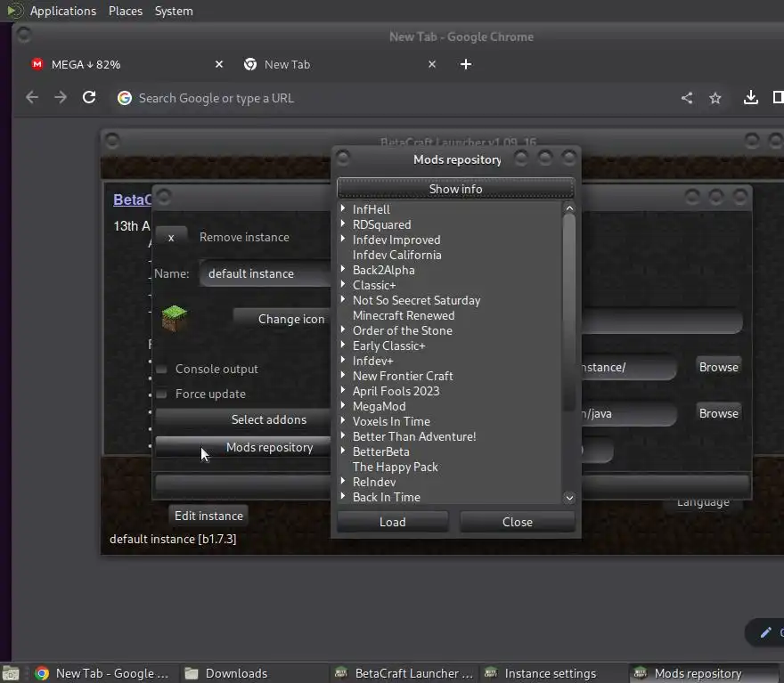Select The Happy Pack in mods list
The image size is (784, 683).
pyautogui.click(x=395, y=467)
